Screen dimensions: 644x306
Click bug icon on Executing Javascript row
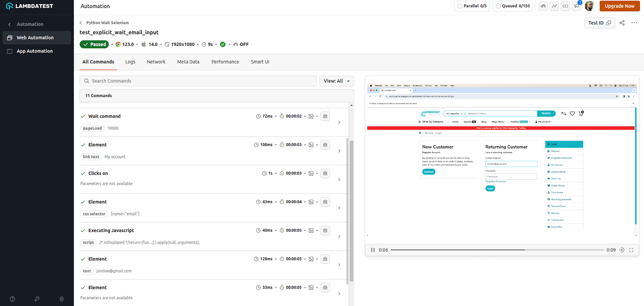click(x=325, y=231)
